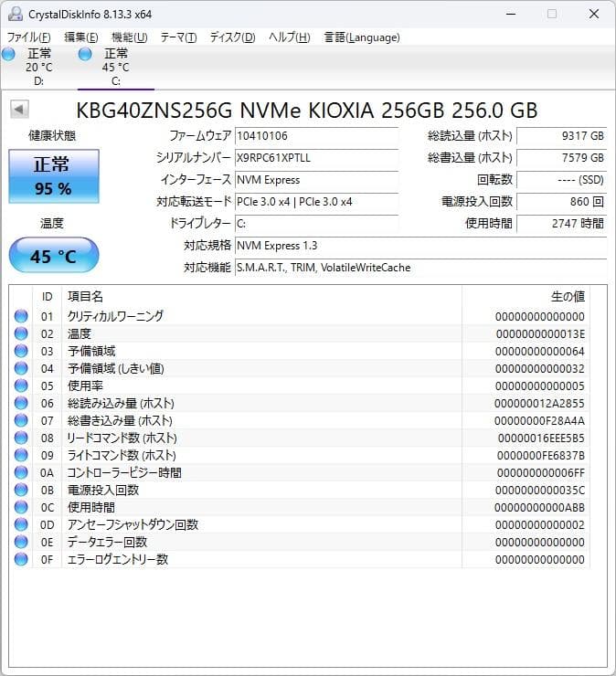616x676 pixels.
Task: Click raw value 00000000006FF
Action: pos(540,473)
